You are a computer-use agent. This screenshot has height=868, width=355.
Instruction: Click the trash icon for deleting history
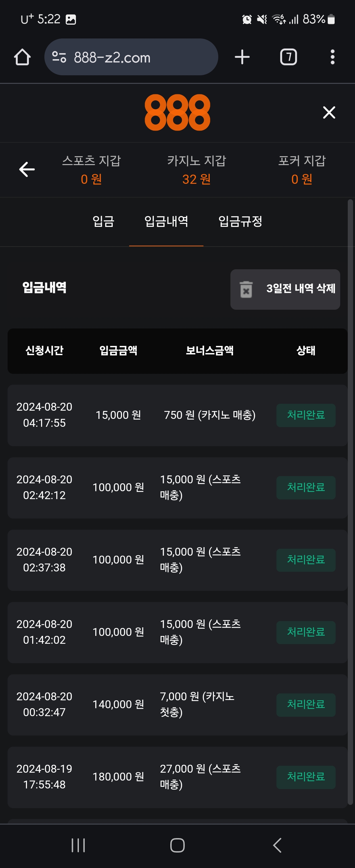[246, 289]
